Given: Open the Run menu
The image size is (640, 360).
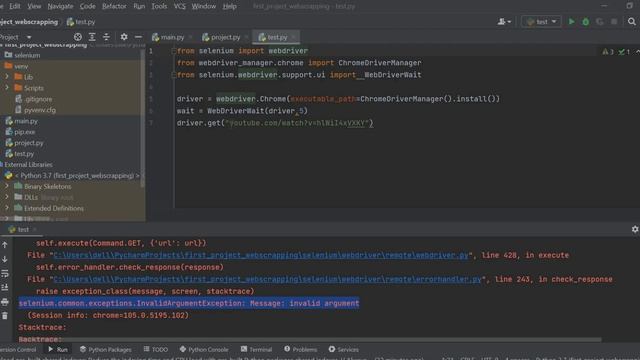Looking at the screenshot, I should 139,6.
